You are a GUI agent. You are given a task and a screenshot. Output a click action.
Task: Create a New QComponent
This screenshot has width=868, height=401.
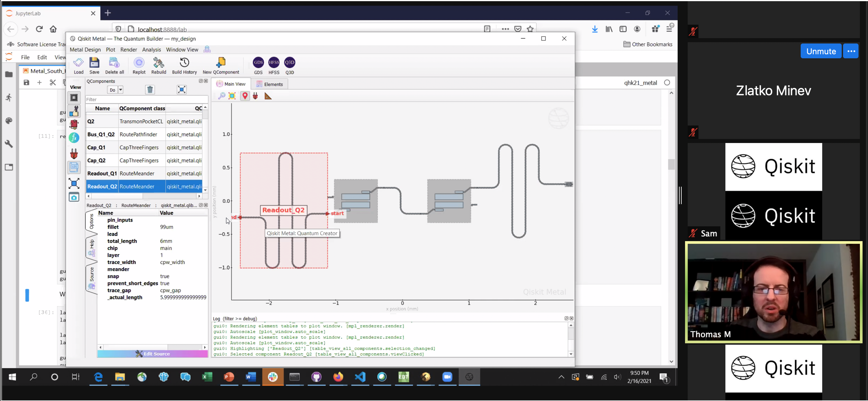point(221,65)
